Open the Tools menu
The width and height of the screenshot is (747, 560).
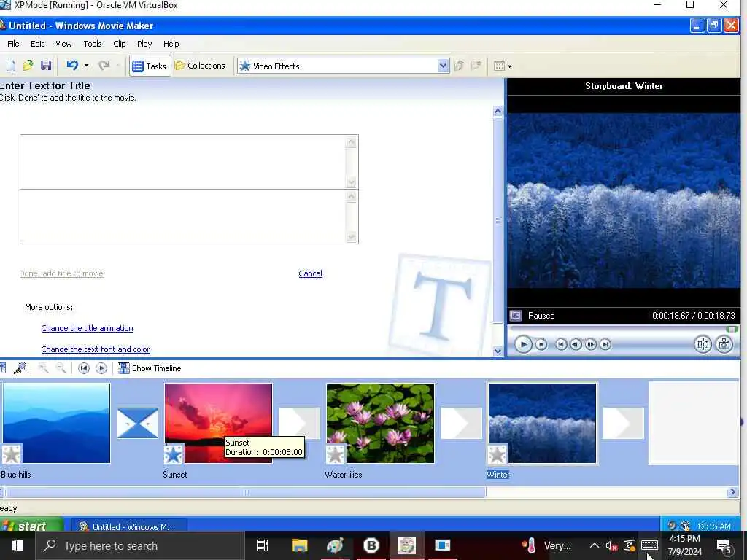coord(93,44)
